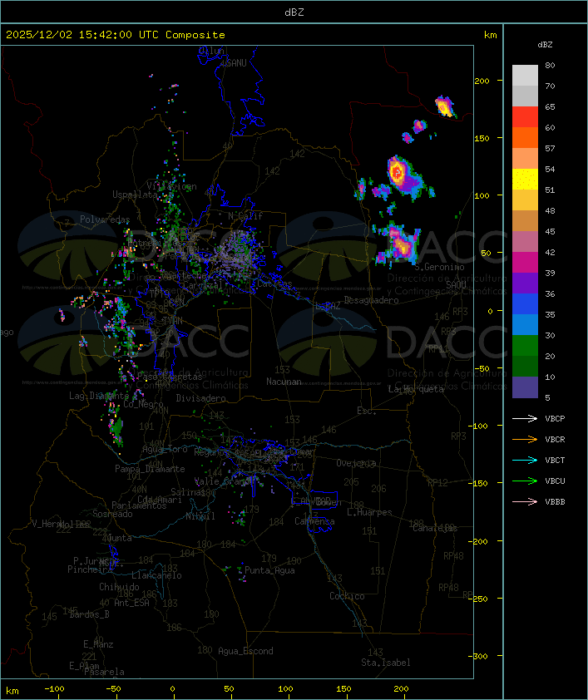Click the white VBCP arrow icon
Viewport: 588px width, 700px height.
[x=525, y=418]
